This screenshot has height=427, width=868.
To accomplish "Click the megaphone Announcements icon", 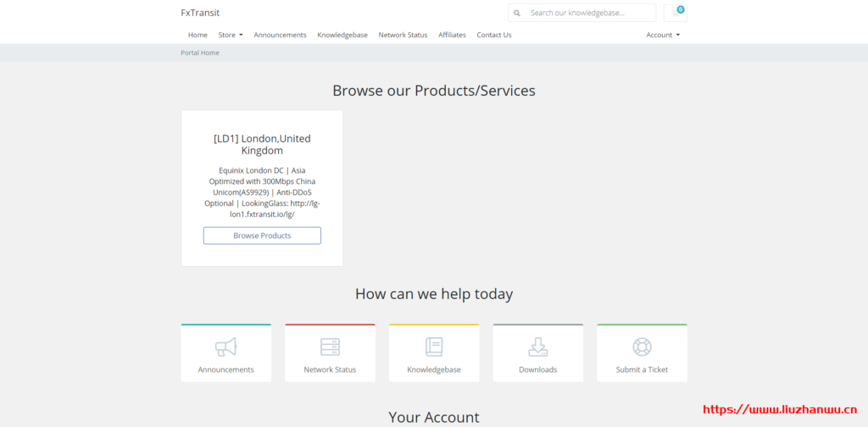I will [225, 347].
